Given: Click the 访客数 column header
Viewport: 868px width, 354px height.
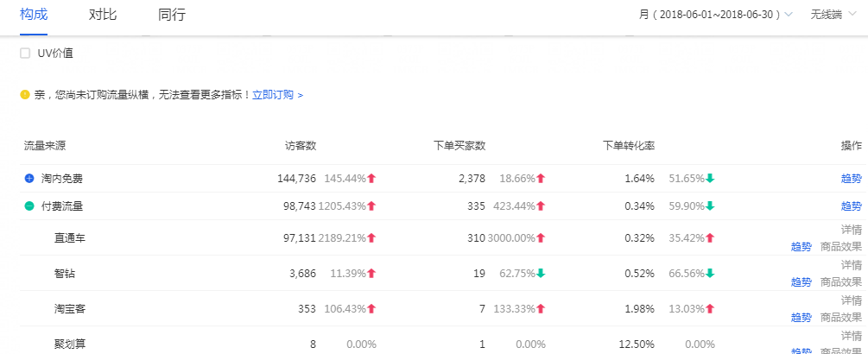Looking at the screenshot, I should click(301, 145).
